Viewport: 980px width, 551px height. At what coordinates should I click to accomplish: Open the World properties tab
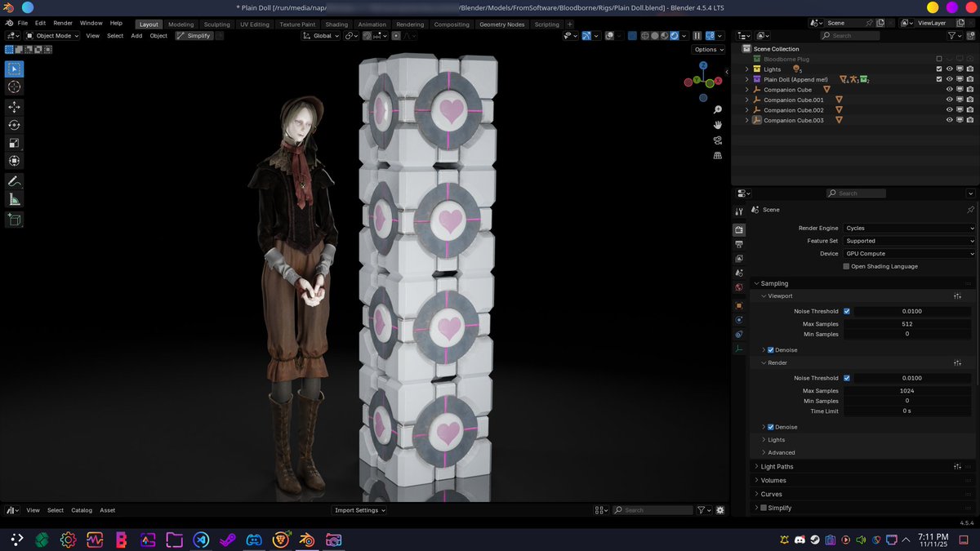click(739, 287)
